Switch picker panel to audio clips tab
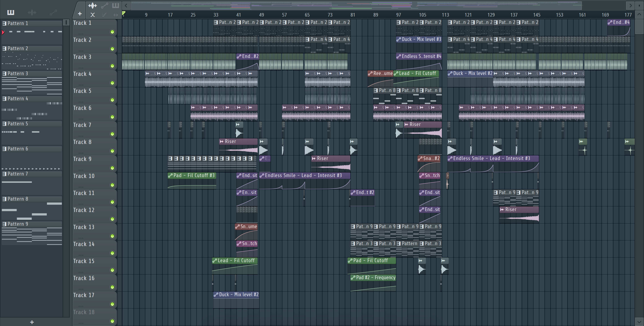Screen dimensions: 644x326 pyautogui.click(x=32, y=12)
